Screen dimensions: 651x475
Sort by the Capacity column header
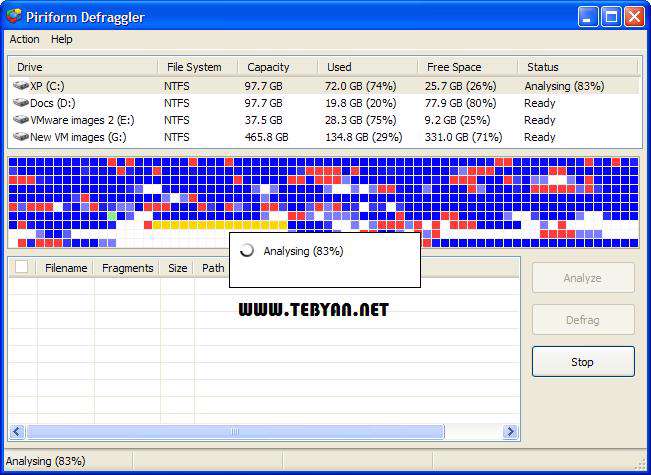[x=278, y=67]
